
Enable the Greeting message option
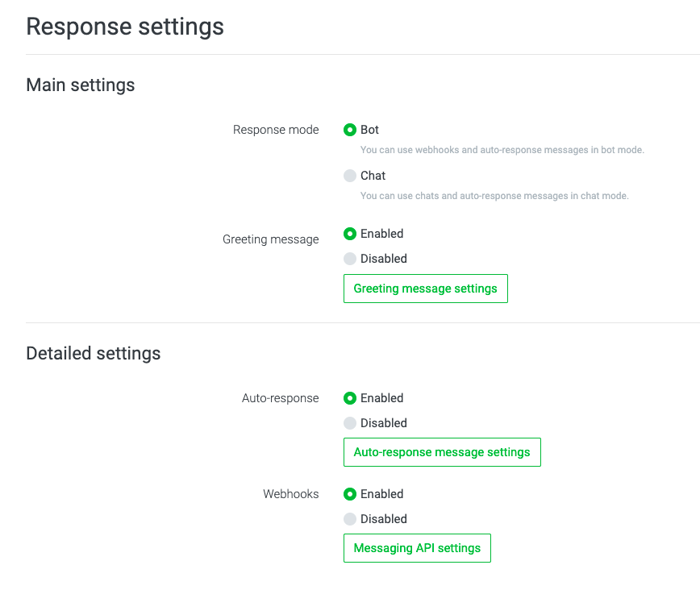[x=350, y=234]
